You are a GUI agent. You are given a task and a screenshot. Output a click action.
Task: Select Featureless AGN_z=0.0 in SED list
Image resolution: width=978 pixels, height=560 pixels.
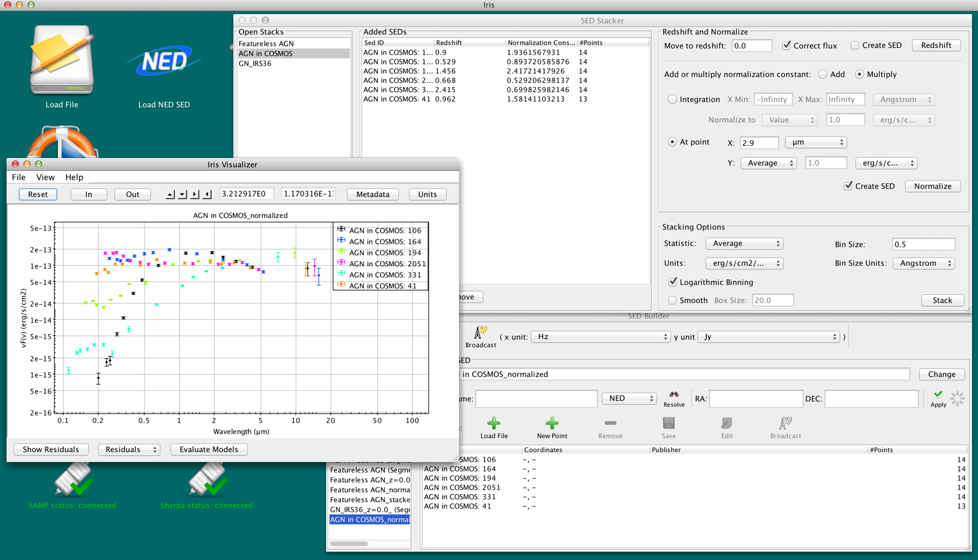[370, 480]
